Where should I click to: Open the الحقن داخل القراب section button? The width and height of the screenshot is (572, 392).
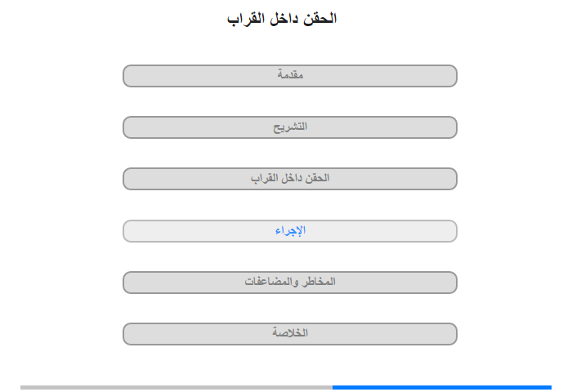pos(290,179)
